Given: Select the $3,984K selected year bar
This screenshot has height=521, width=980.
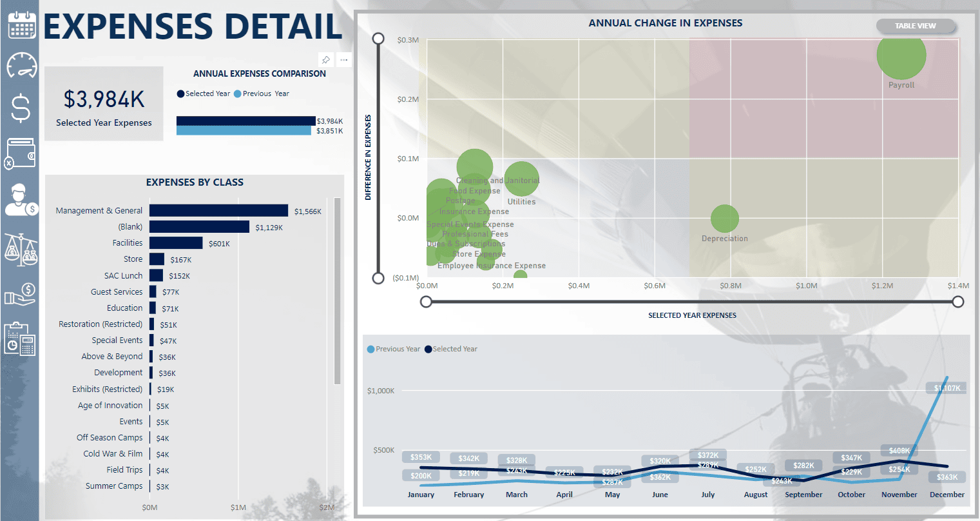Looking at the screenshot, I should [246, 121].
